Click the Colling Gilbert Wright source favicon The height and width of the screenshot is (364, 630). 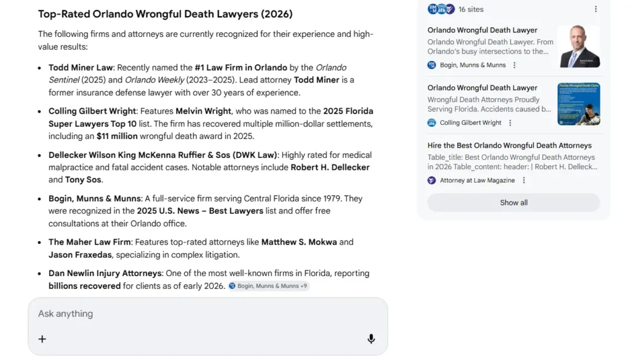pyautogui.click(x=432, y=123)
